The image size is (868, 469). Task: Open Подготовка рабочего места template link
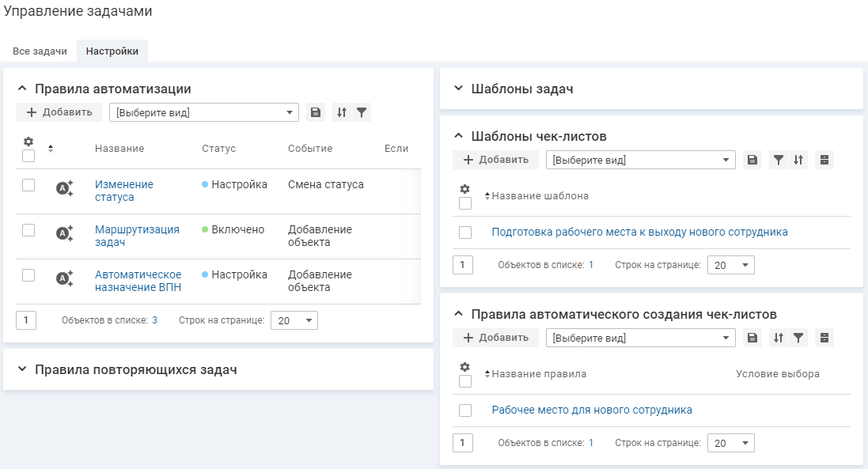pos(639,232)
